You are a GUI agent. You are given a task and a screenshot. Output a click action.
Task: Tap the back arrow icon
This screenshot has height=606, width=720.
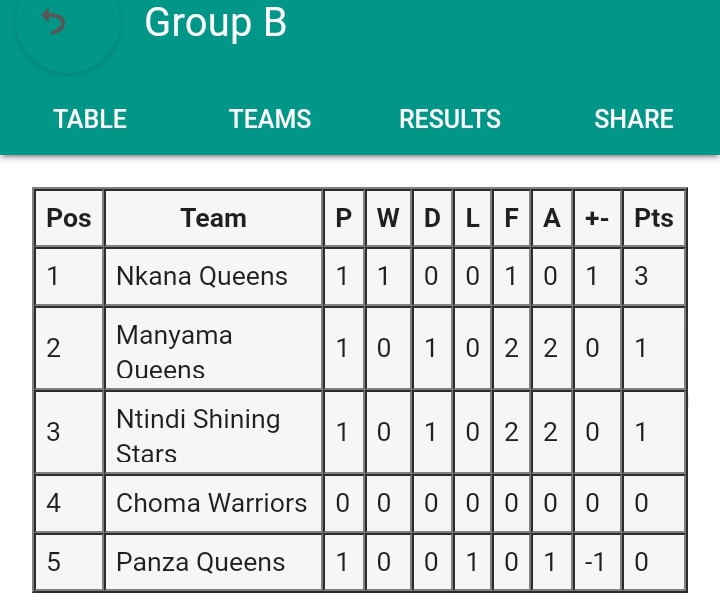click(x=55, y=22)
